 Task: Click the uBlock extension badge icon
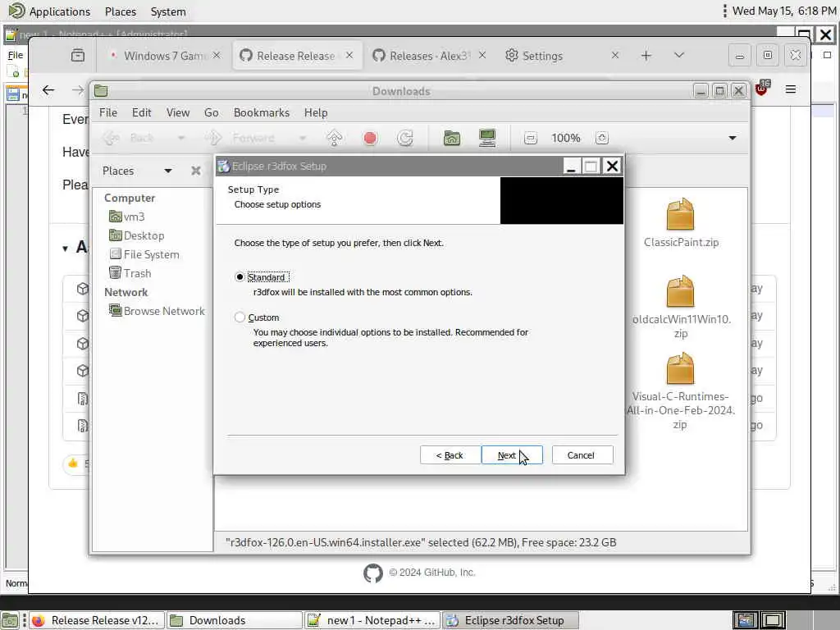762,89
